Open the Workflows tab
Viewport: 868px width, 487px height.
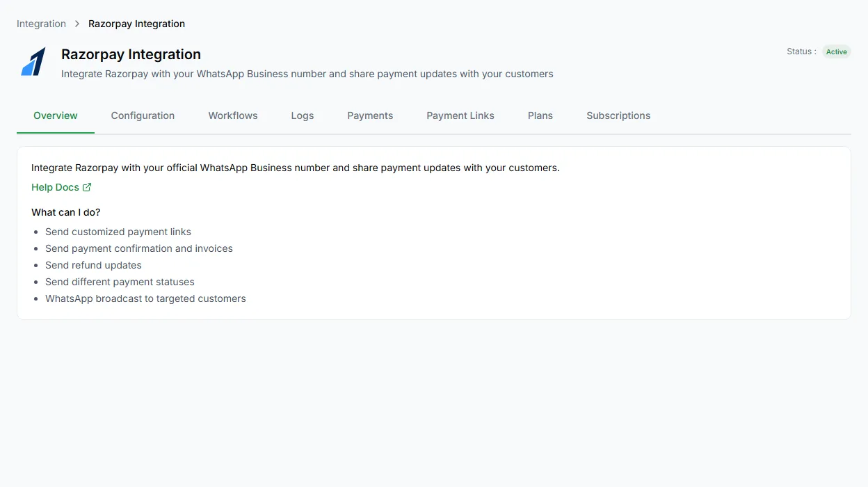pyautogui.click(x=233, y=115)
